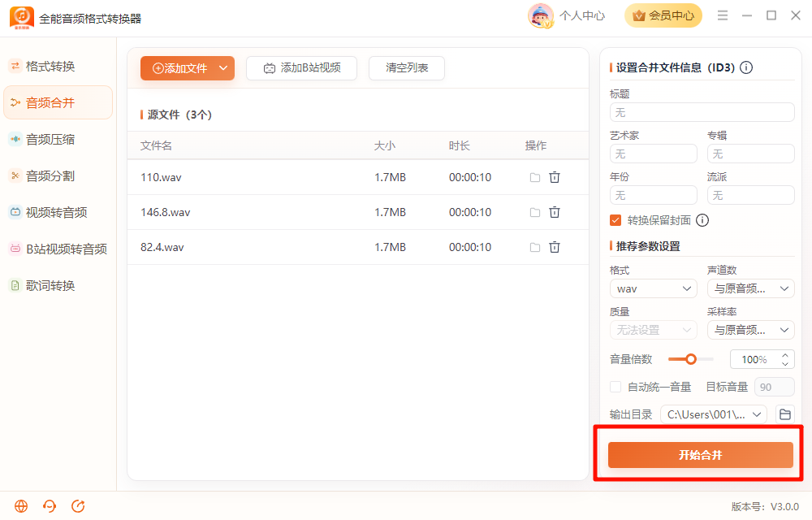Expand the 格式 wav dropdown
Screen dimensions: 812x520
click(x=654, y=288)
